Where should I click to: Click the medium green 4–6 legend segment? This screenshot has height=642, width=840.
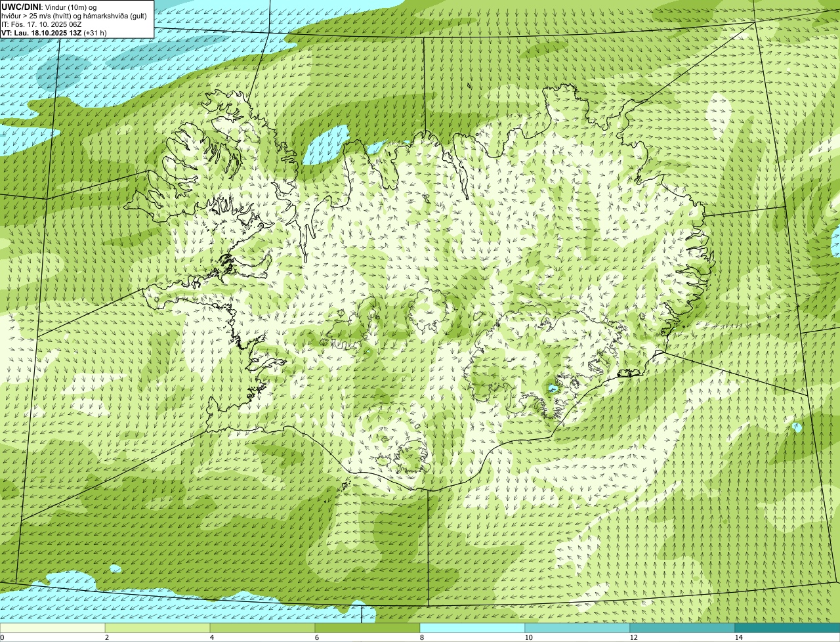click(262, 628)
